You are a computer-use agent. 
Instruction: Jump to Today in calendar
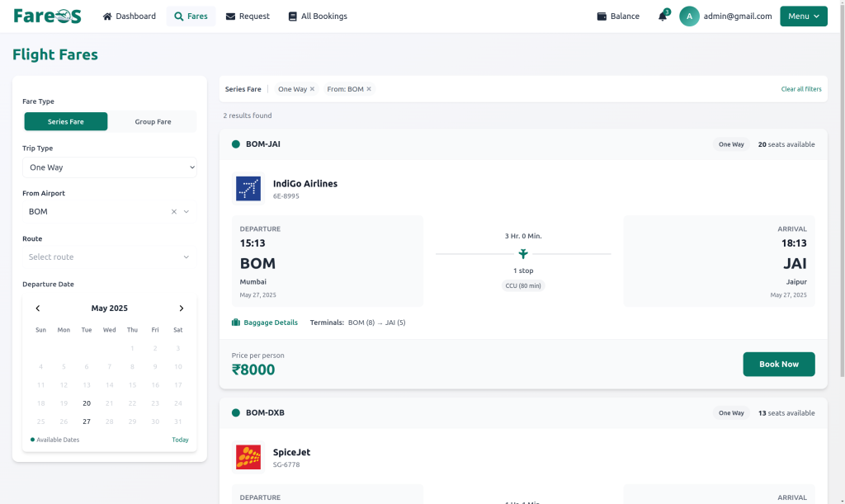(x=180, y=440)
